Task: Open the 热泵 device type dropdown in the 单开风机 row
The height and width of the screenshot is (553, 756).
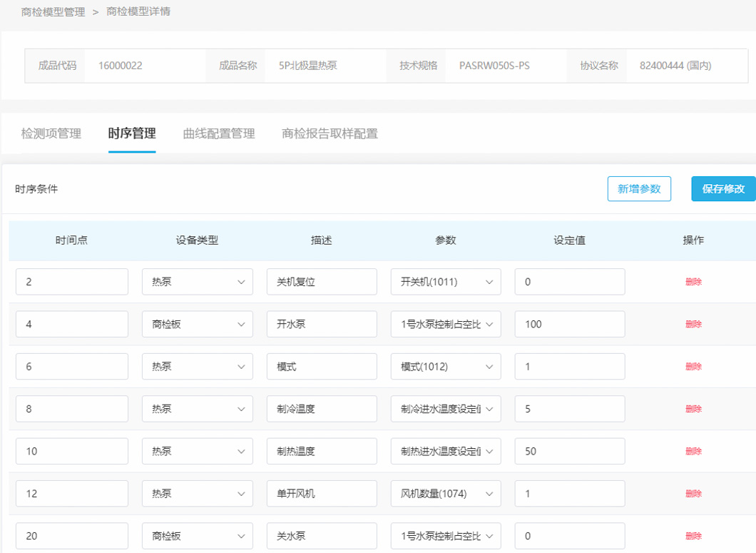Action: click(x=197, y=493)
